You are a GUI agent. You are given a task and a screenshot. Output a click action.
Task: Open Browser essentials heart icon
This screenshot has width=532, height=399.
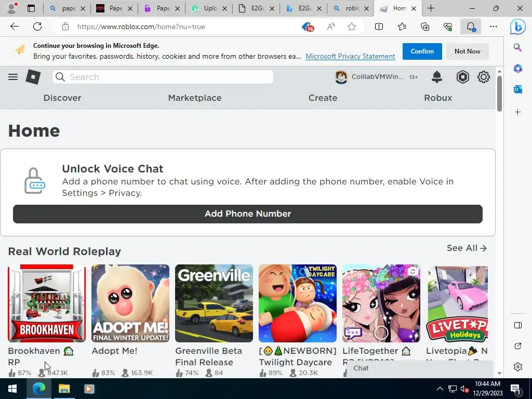click(x=448, y=26)
